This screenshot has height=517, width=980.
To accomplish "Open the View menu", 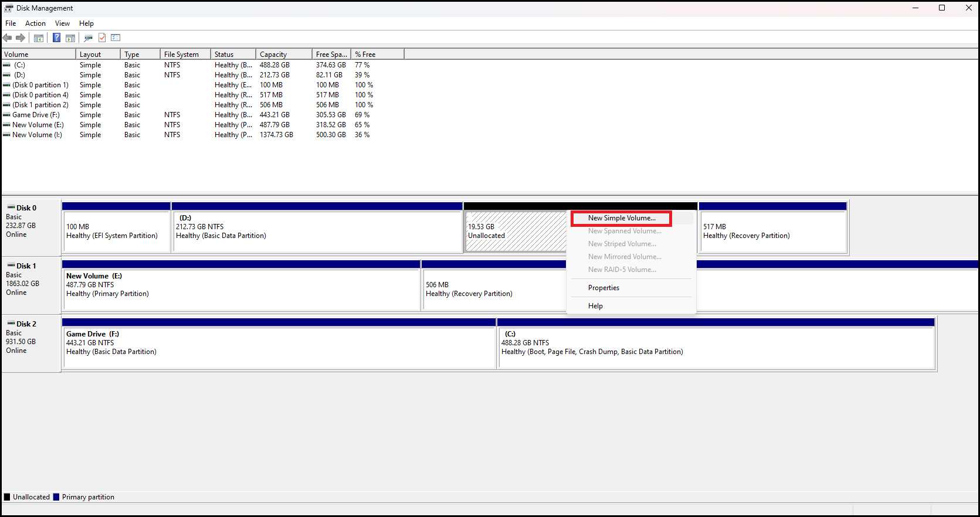I will tap(62, 23).
